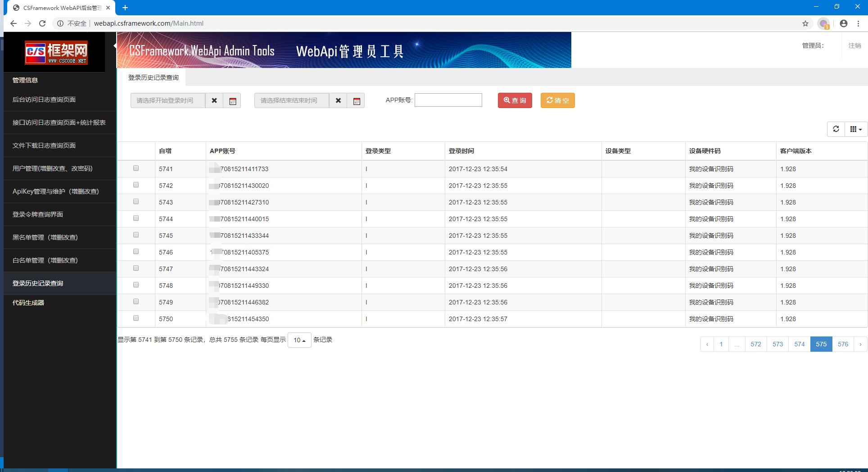The width and height of the screenshot is (868, 472).
Task: Collapse the left sidebar arrow
Action: tap(115, 45)
